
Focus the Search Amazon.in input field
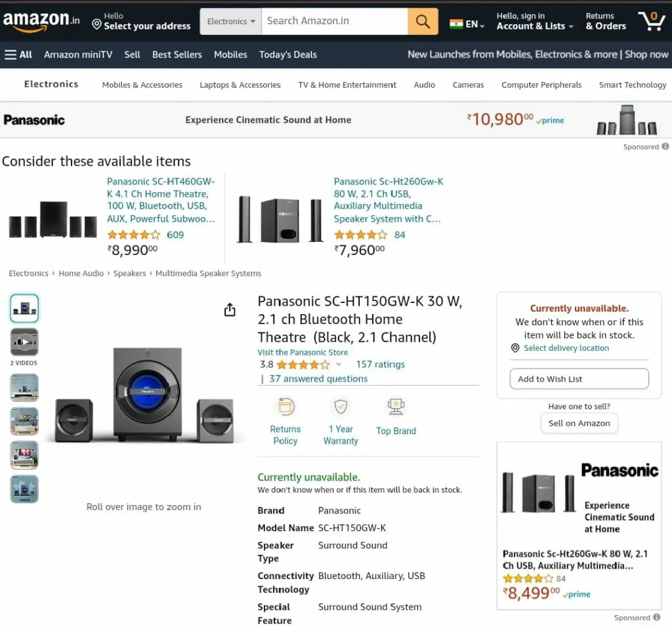[334, 22]
